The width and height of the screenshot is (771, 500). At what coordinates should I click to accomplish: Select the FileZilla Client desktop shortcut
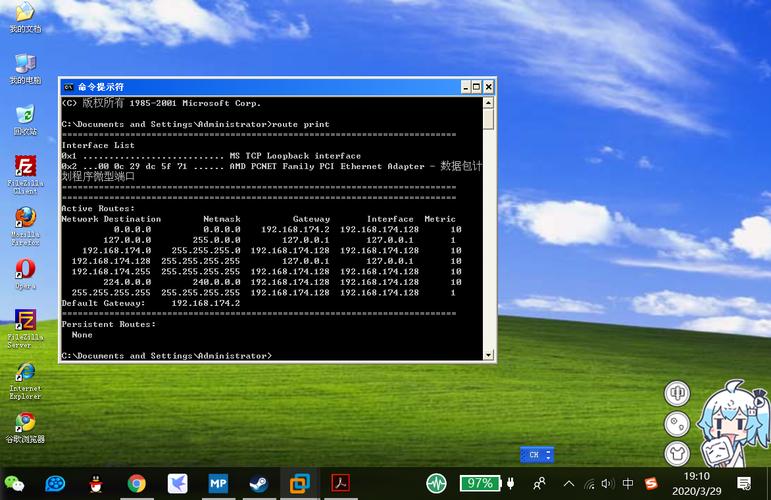coord(25,175)
